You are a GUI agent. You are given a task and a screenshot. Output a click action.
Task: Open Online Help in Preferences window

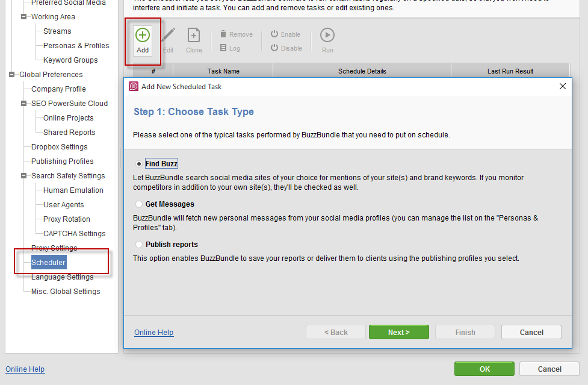[25, 369]
